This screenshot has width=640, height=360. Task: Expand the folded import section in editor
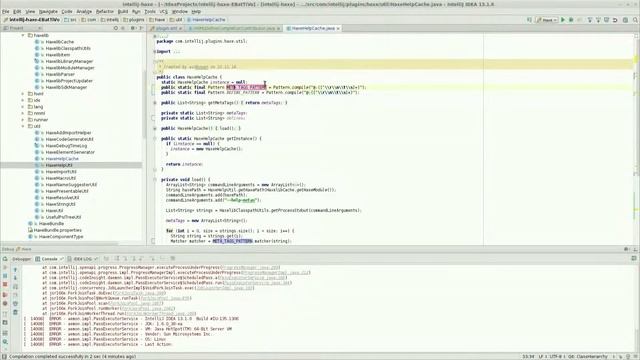(x=155, y=51)
